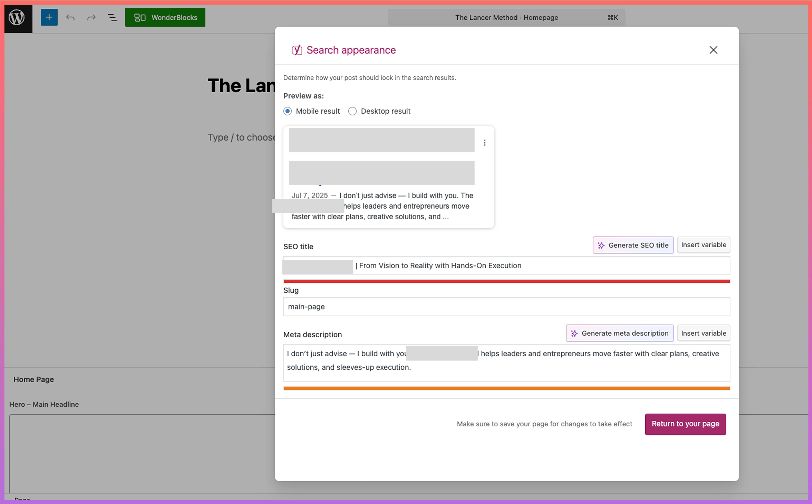The width and height of the screenshot is (812, 504).
Task: Click into the SEO title field
Action: point(506,266)
